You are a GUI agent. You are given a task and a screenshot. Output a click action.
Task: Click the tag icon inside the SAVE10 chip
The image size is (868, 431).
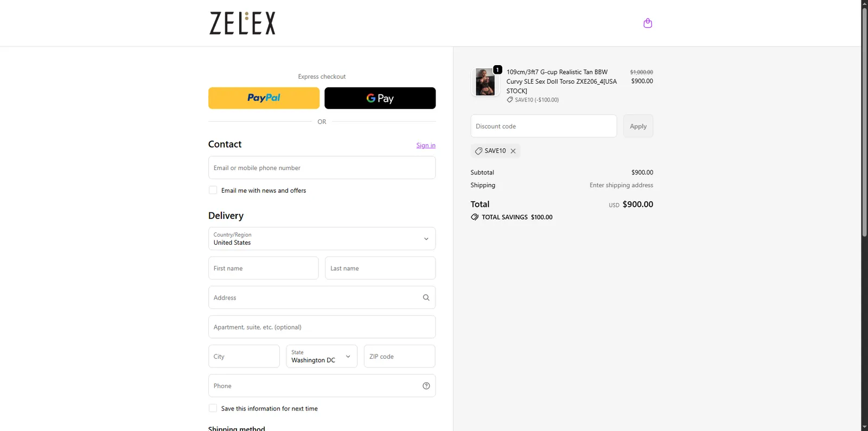pyautogui.click(x=478, y=150)
